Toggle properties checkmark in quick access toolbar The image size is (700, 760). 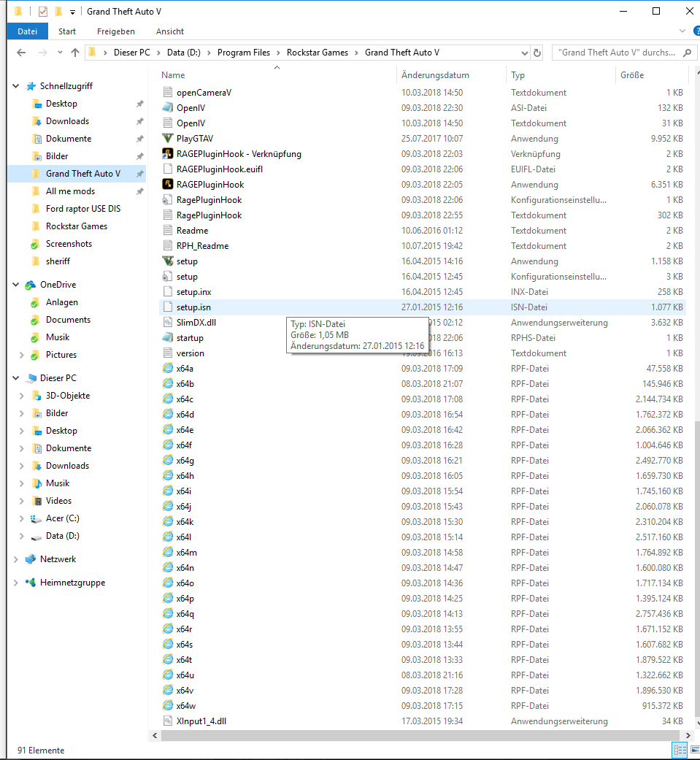[x=42, y=11]
